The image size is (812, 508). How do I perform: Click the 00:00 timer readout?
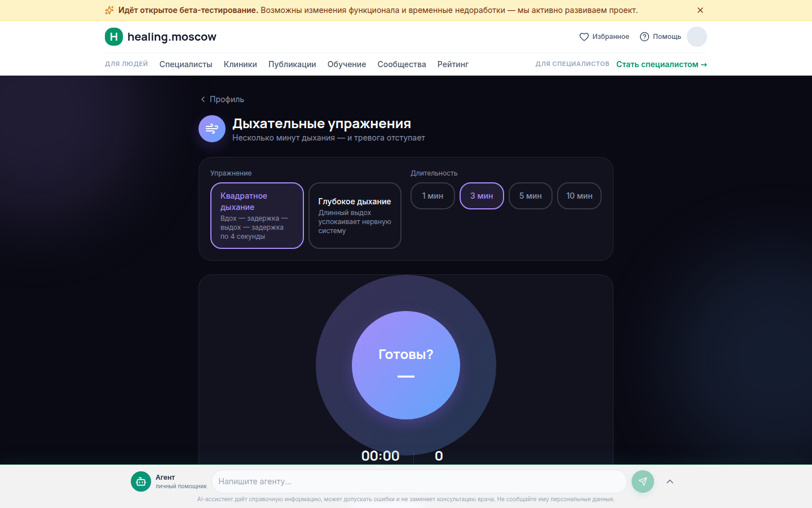(381, 456)
